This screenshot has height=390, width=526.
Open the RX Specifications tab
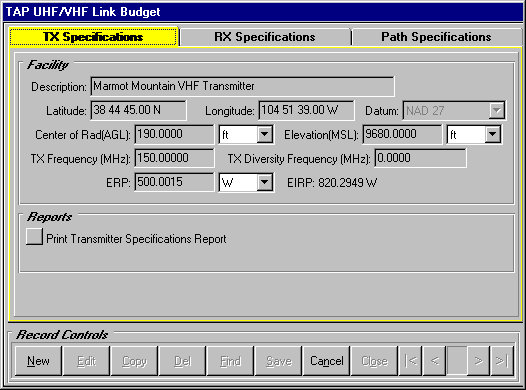[265, 37]
